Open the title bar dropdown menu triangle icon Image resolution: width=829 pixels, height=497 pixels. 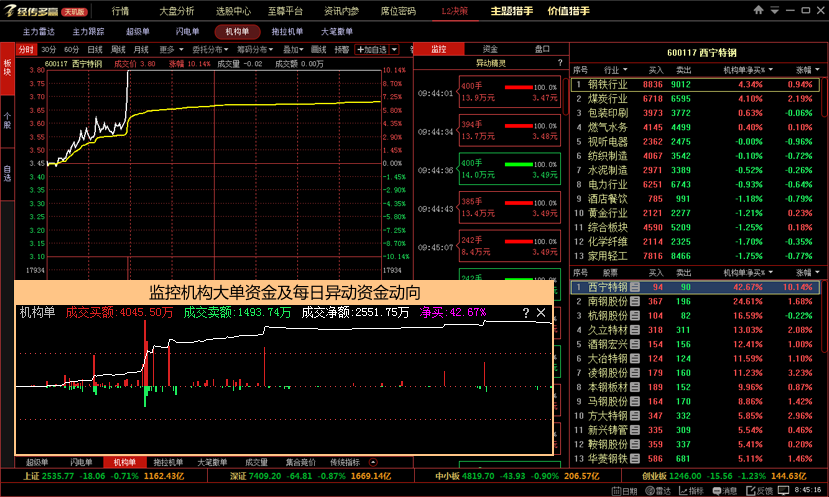pyautogui.click(x=775, y=10)
